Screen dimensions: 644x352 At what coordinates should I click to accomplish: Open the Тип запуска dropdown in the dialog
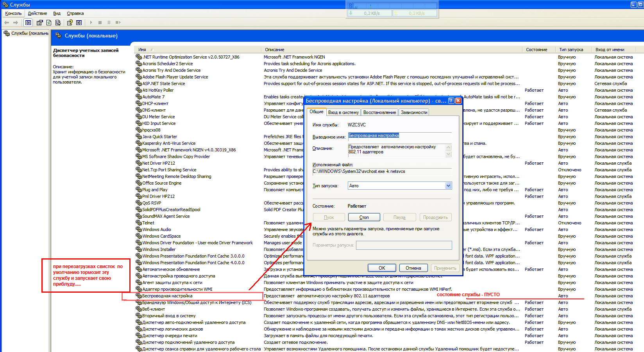[x=449, y=186]
